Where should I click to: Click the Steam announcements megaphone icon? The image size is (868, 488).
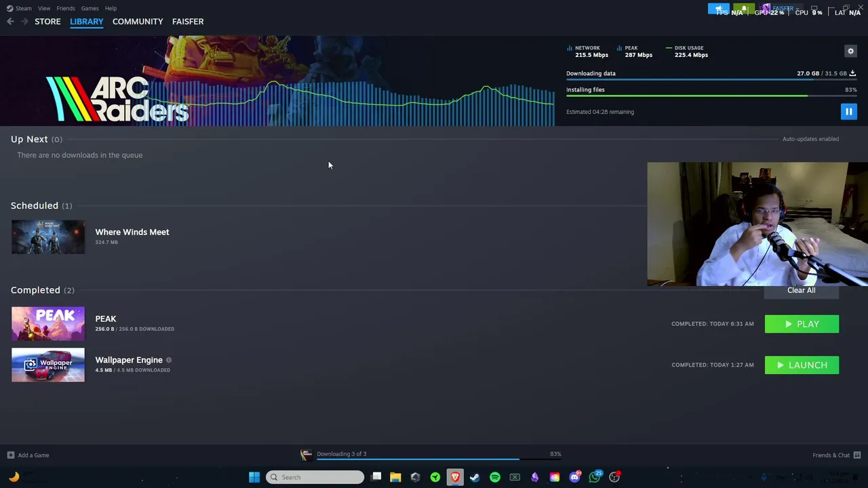(x=719, y=9)
